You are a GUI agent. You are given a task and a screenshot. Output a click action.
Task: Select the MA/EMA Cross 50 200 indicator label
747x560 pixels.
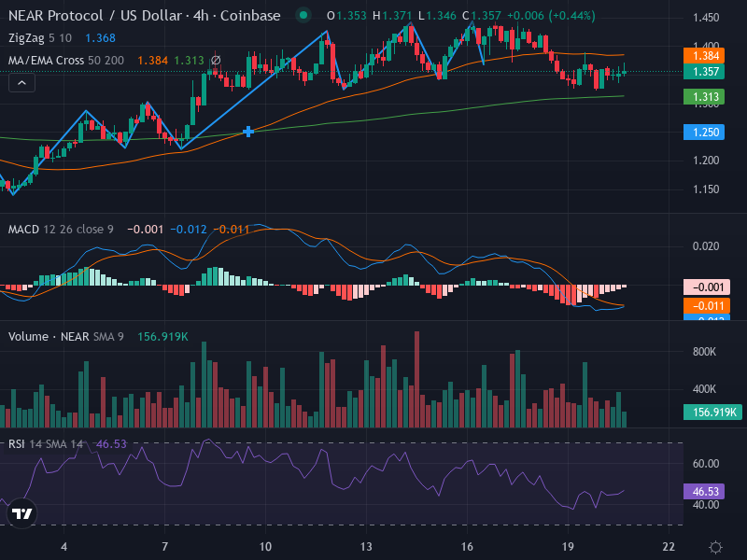tap(66, 61)
